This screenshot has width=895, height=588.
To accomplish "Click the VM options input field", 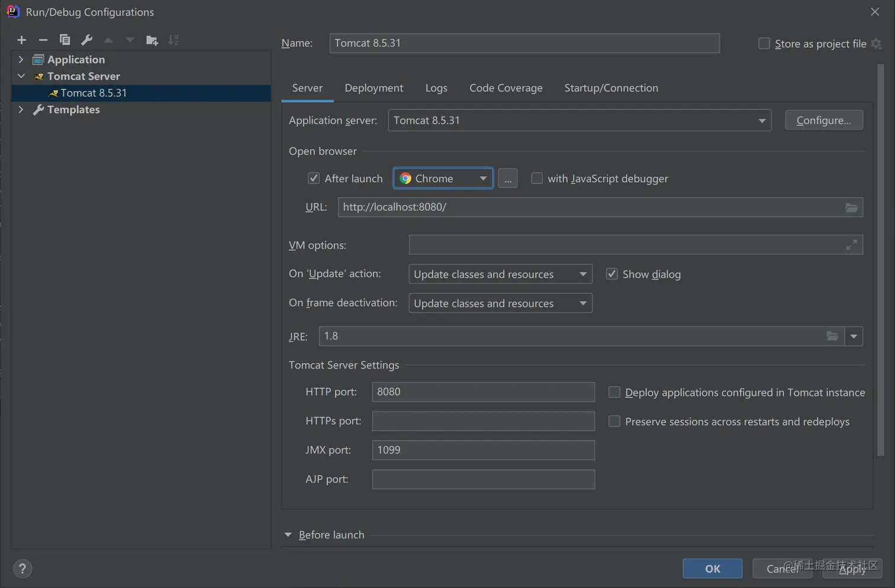I will coord(636,245).
